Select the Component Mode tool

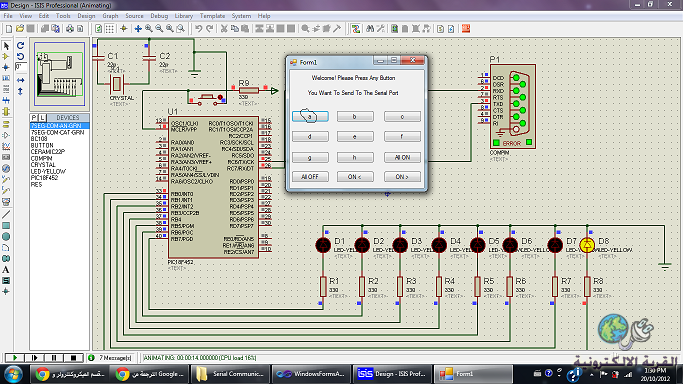[x=6, y=57]
